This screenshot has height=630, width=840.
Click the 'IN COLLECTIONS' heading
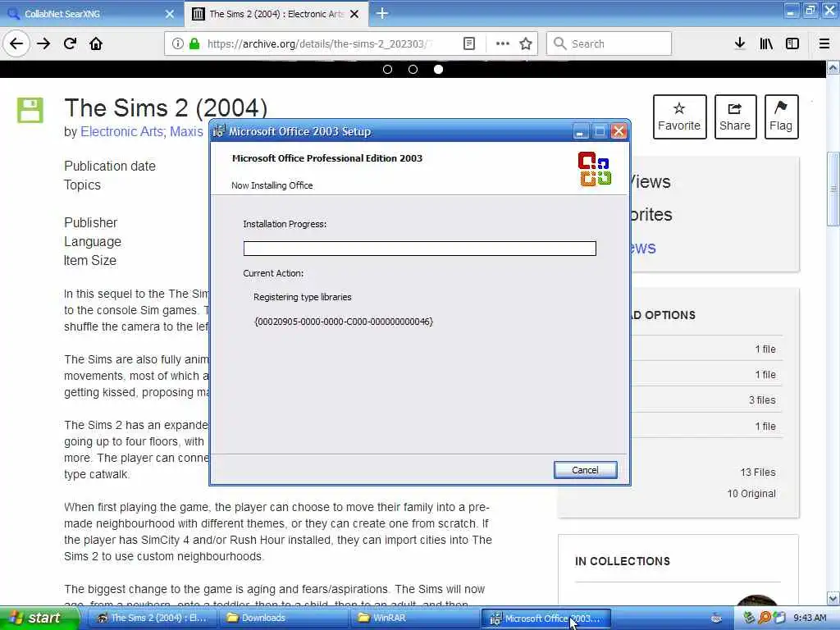(623, 561)
